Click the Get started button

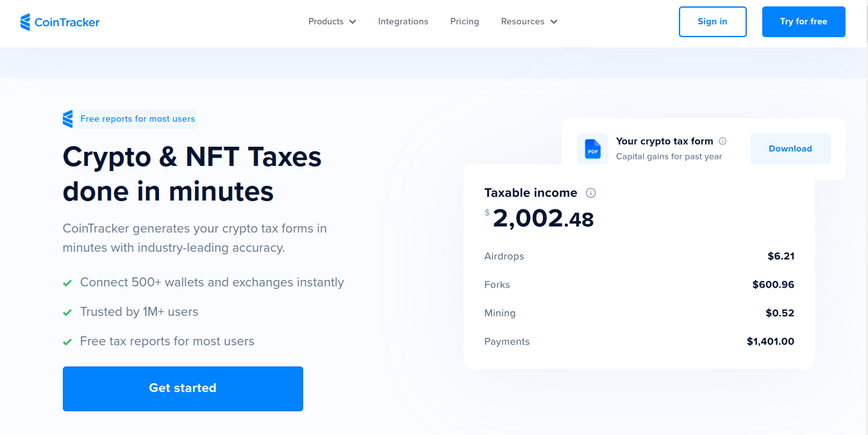click(183, 388)
